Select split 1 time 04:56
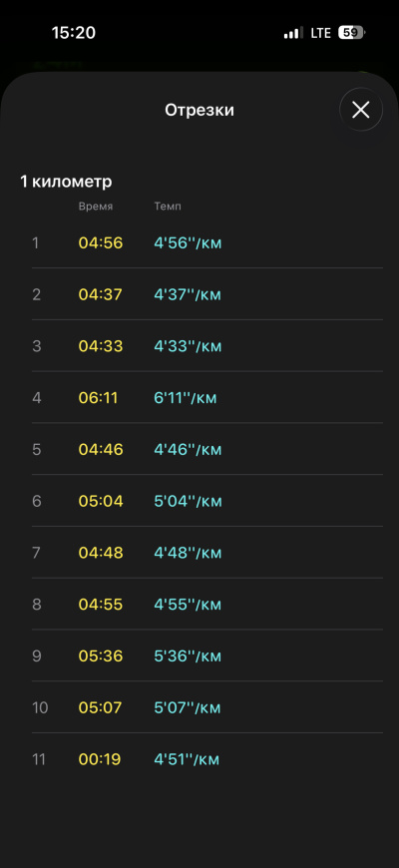 pyautogui.click(x=101, y=243)
